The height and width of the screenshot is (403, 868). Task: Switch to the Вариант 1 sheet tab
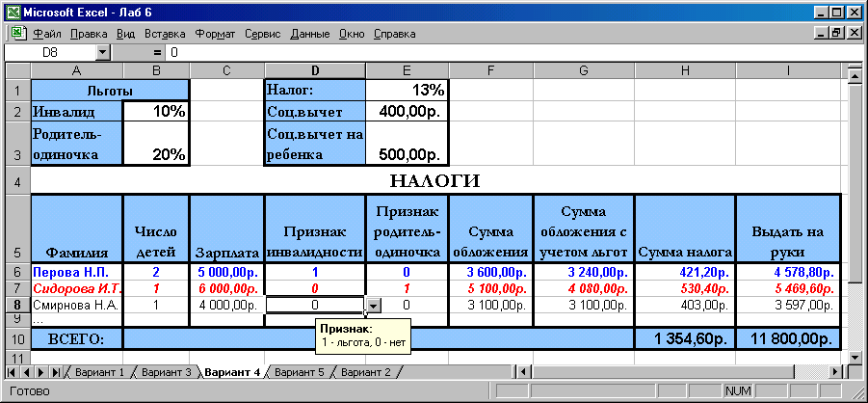[x=99, y=372]
